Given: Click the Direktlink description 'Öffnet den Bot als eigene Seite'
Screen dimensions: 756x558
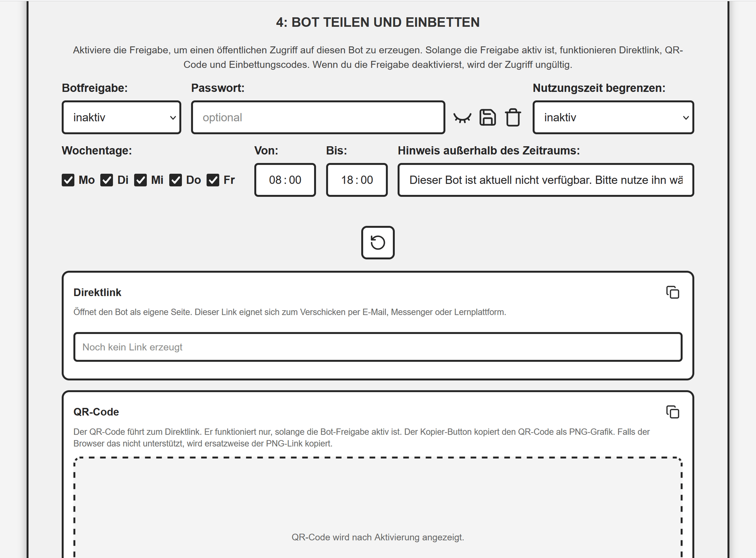Looking at the screenshot, I should [x=290, y=312].
